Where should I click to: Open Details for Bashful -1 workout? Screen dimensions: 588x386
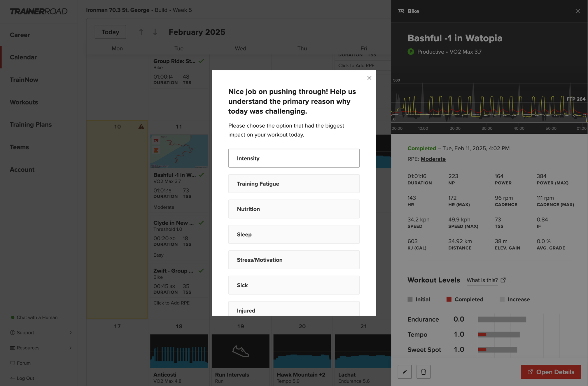tap(551, 372)
